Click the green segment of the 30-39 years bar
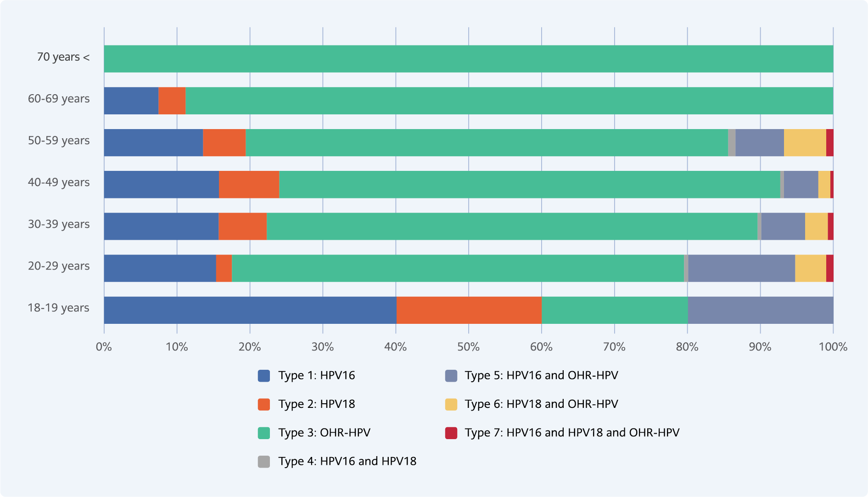 (x=512, y=226)
